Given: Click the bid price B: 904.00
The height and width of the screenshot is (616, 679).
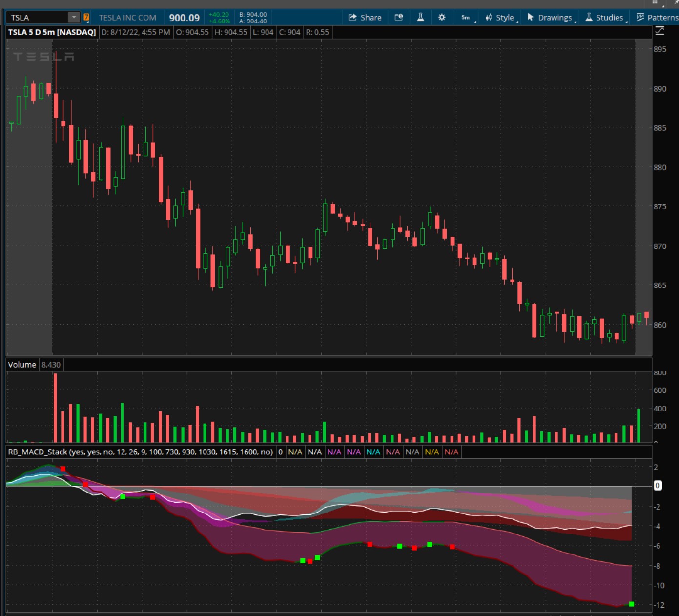Looking at the screenshot, I should (253, 15).
